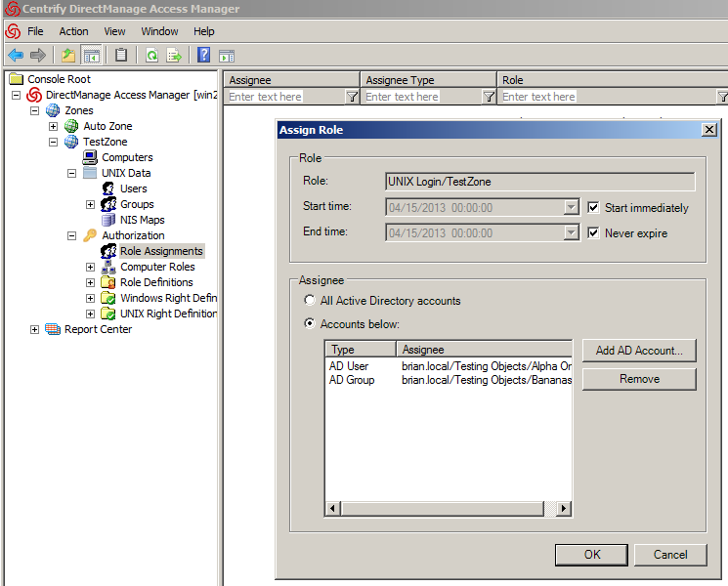Click the Properties clipboard toolbar icon

tap(121, 56)
